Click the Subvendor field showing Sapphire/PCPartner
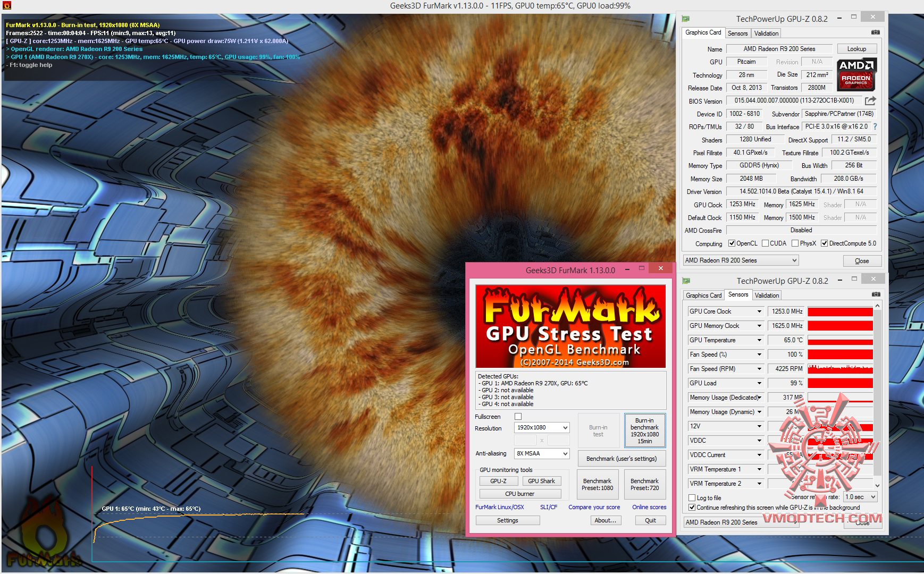 [839, 114]
